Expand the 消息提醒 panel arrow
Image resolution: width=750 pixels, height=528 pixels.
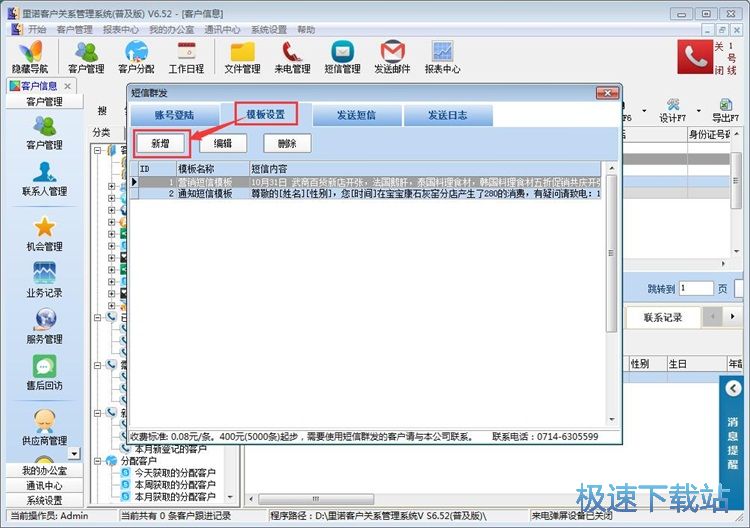coord(733,388)
